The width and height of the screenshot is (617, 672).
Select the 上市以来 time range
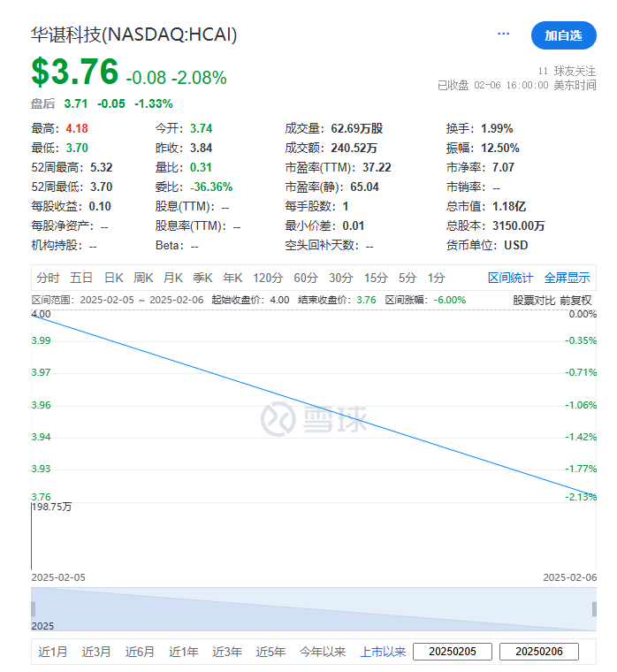(x=383, y=652)
